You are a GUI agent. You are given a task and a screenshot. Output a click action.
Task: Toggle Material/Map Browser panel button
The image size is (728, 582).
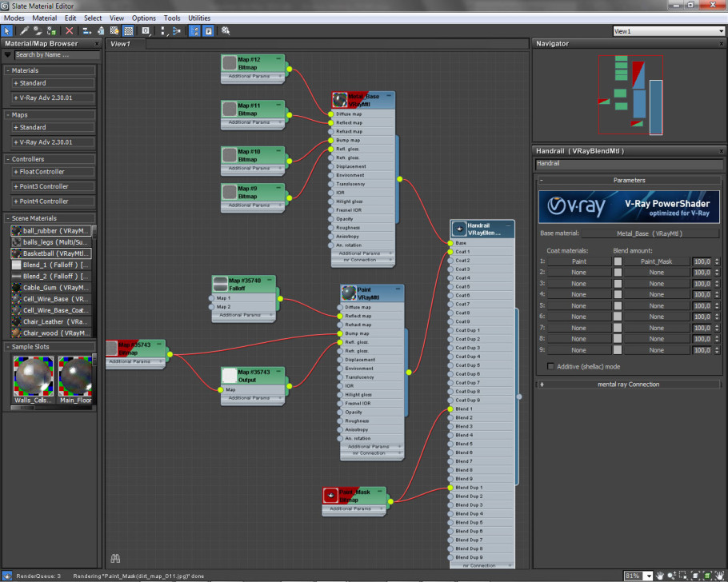tap(194, 30)
